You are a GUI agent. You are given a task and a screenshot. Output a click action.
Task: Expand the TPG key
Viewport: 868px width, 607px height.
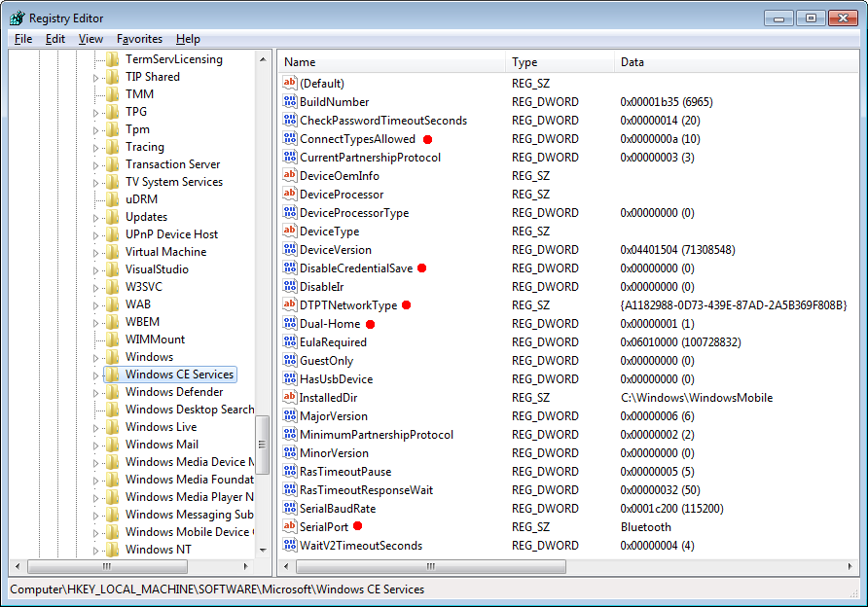point(95,113)
